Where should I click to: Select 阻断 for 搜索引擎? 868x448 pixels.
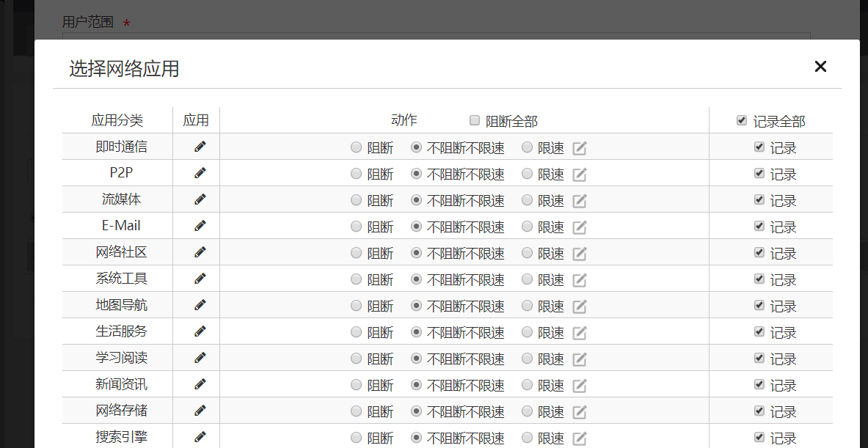coord(357,438)
